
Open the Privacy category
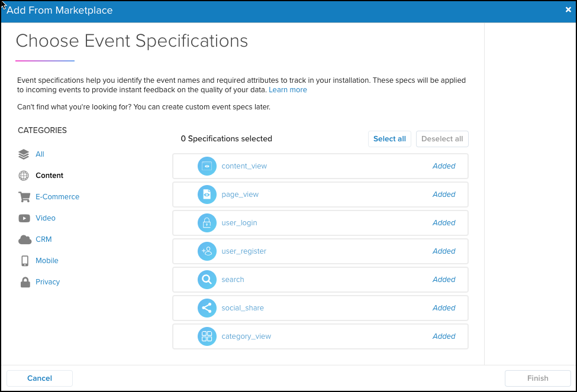[47, 282]
